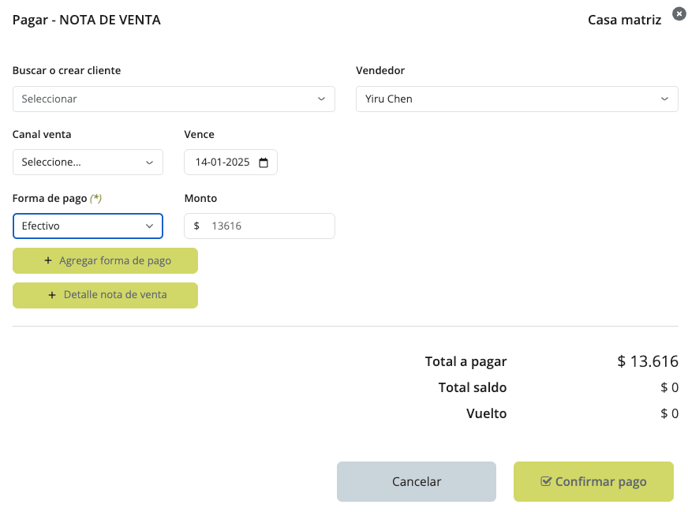Add another payment method with Agregar forma de pago

[105, 261]
